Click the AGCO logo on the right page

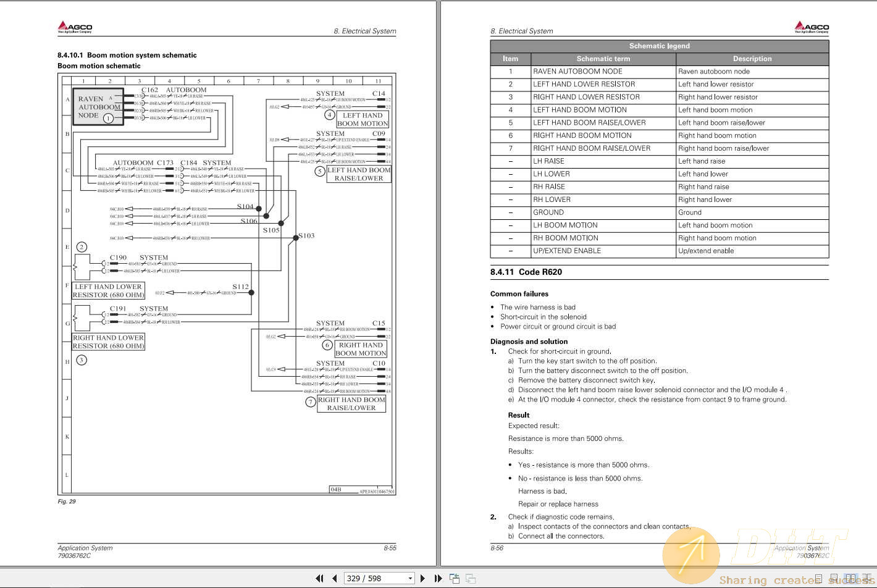click(812, 27)
